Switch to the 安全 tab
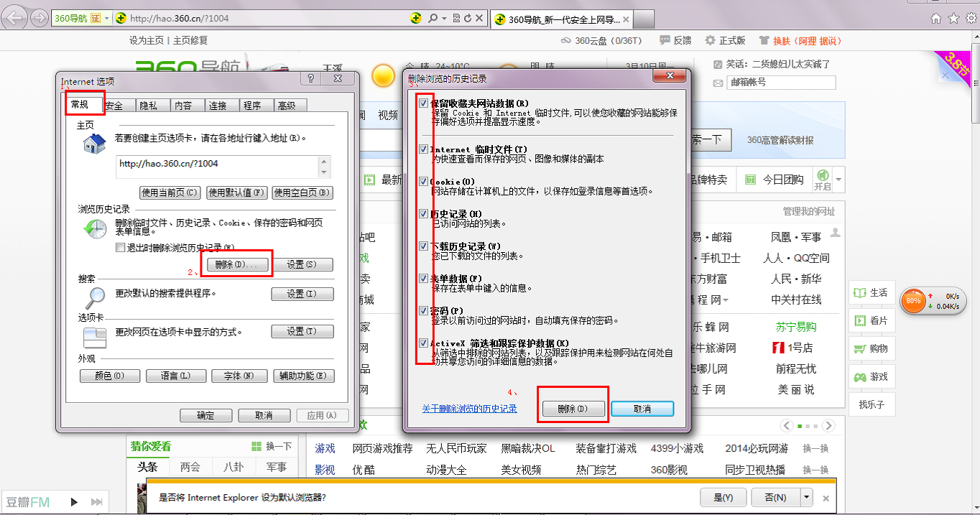This screenshot has width=980, height=515. pos(114,106)
